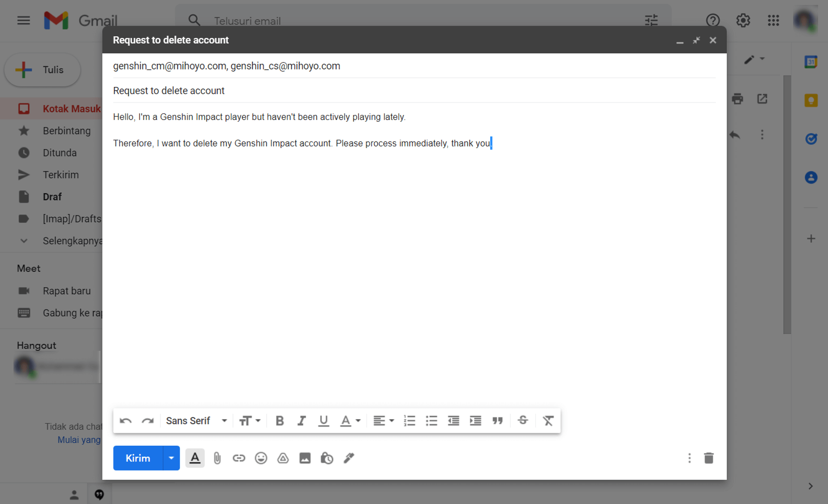Toggle italic formatting
The image size is (828, 504).
pyautogui.click(x=302, y=421)
